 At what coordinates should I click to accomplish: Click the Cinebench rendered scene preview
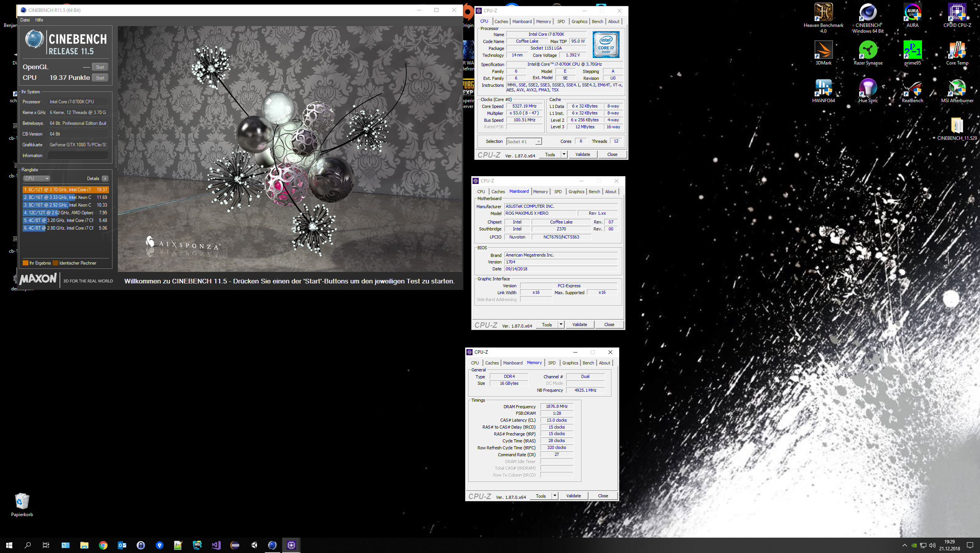(289, 149)
